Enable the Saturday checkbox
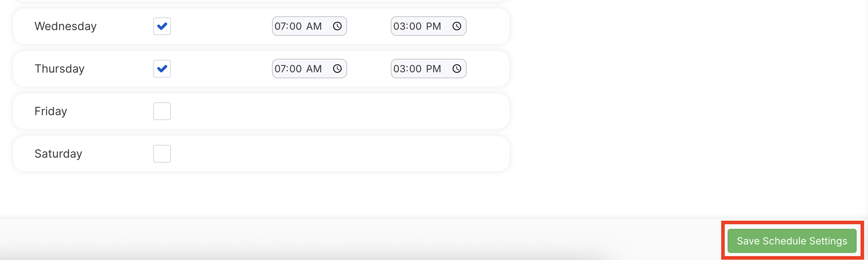Screen dimensions: 868x260 tap(162, 154)
